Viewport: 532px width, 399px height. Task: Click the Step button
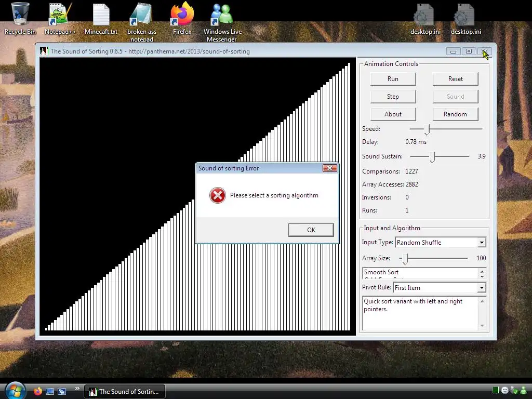pos(393,96)
